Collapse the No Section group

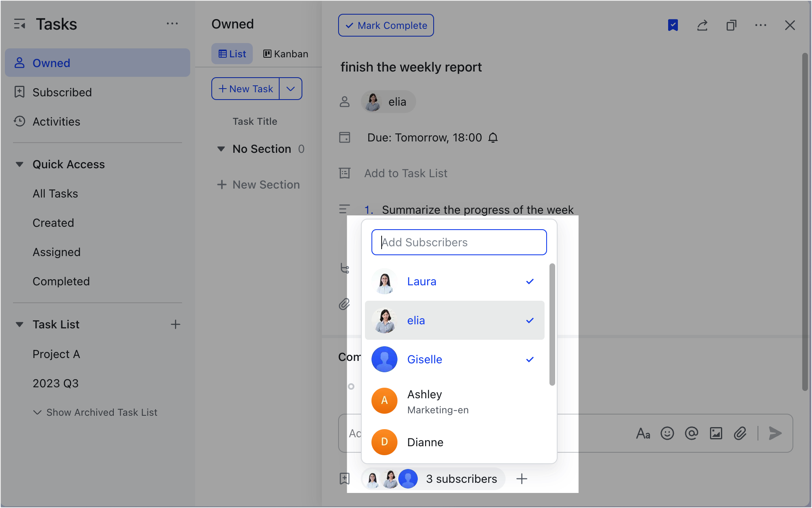pos(221,149)
